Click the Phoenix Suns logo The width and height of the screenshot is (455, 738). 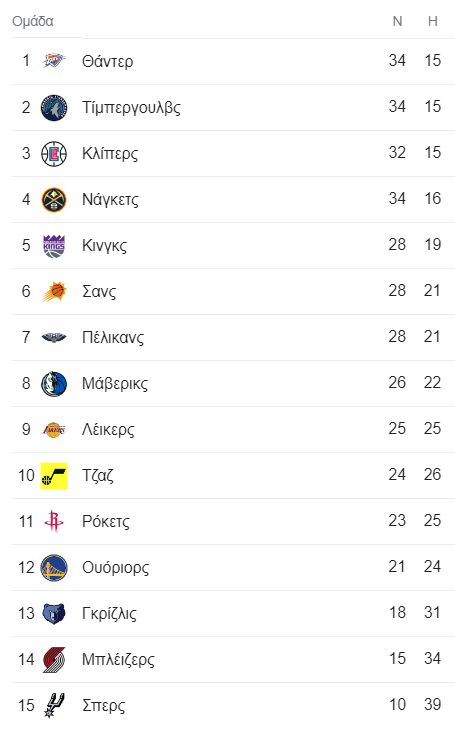[54, 292]
